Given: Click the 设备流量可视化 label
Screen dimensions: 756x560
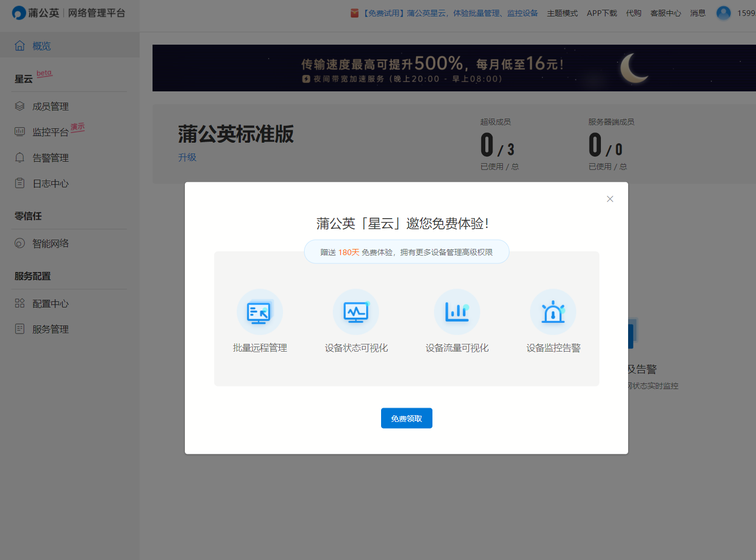Looking at the screenshot, I should pos(457,348).
